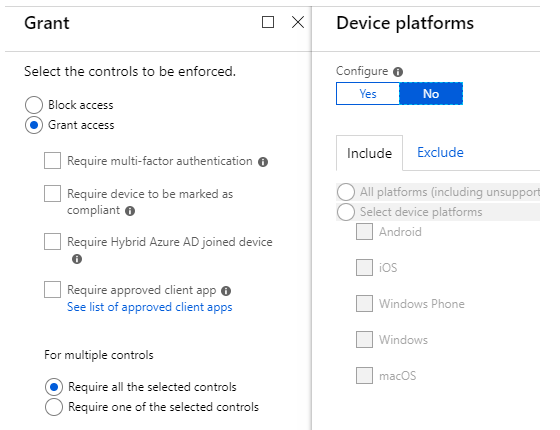Check Require Hybrid Azure AD joined device
This screenshot has height=430, width=560.
click(x=52, y=241)
